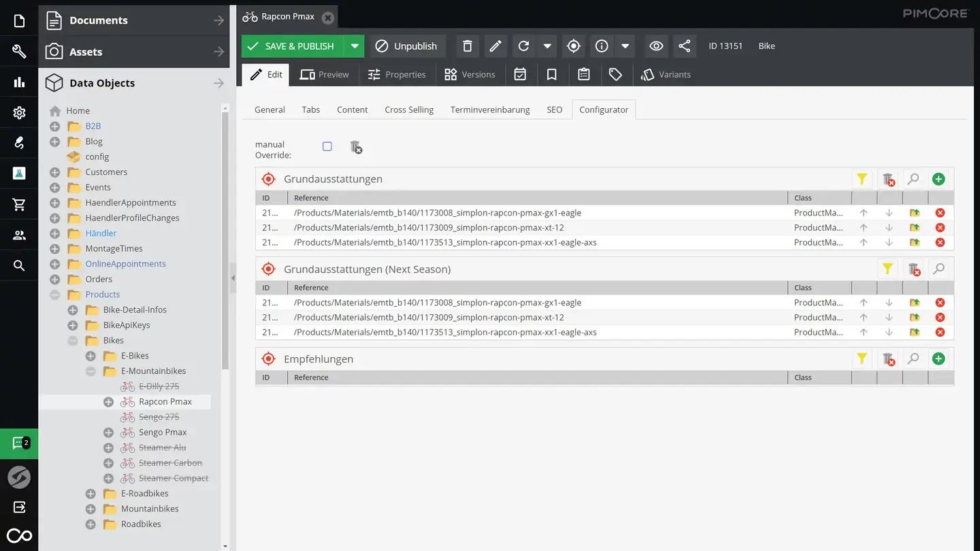Open the File menu in left sidebar
Screen dimensions: 980x551
coord(19,21)
